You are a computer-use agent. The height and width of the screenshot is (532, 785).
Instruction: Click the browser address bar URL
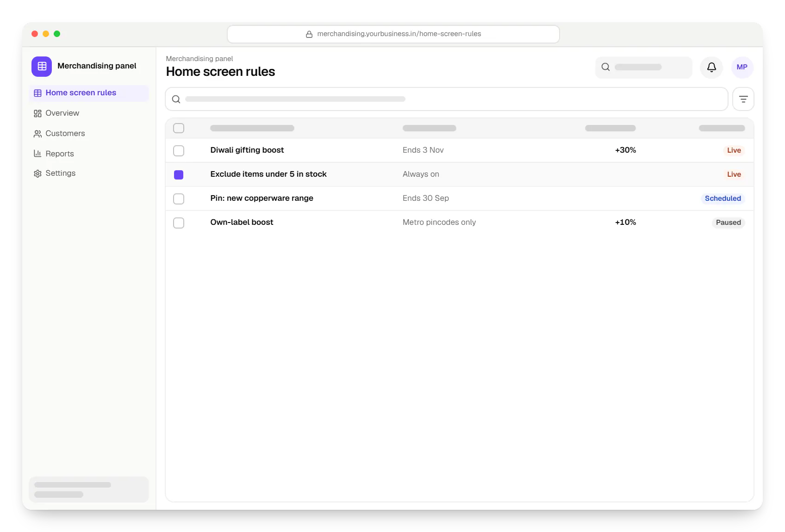pyautogui.click(x=393, y=34)
